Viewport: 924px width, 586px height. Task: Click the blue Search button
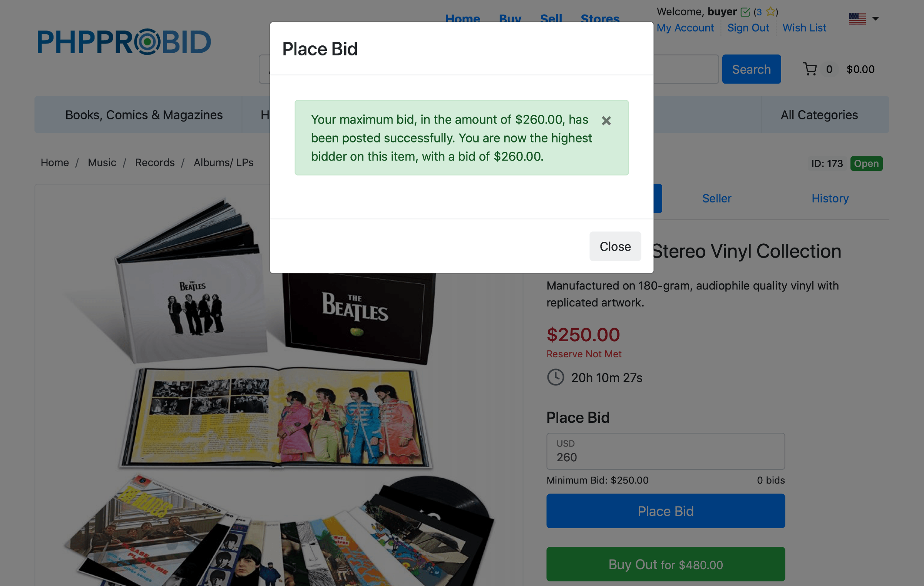point(751,69)
